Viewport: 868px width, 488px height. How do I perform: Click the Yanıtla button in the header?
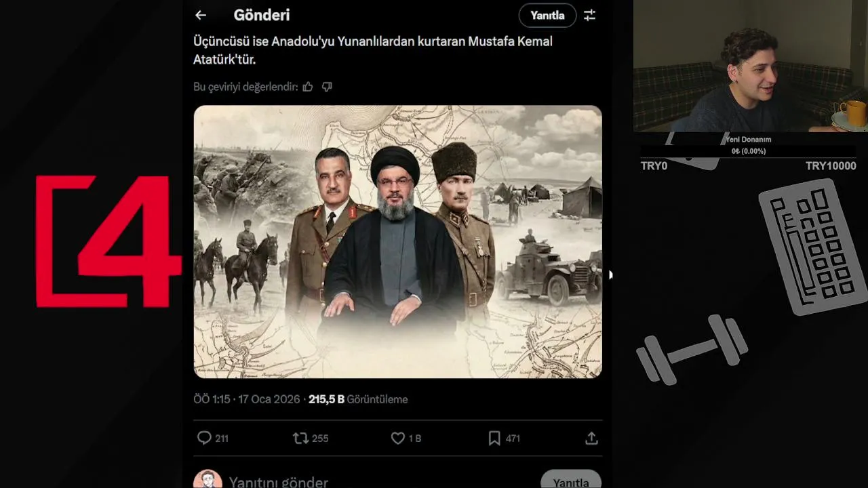pos(547,15)
